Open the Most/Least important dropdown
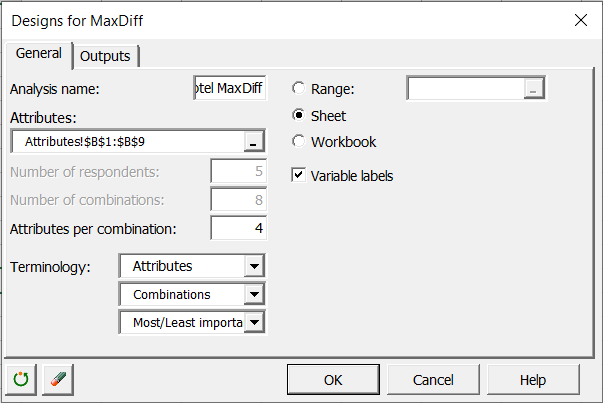The width and height of the screenshot is (603, 403). pos(255,323)
